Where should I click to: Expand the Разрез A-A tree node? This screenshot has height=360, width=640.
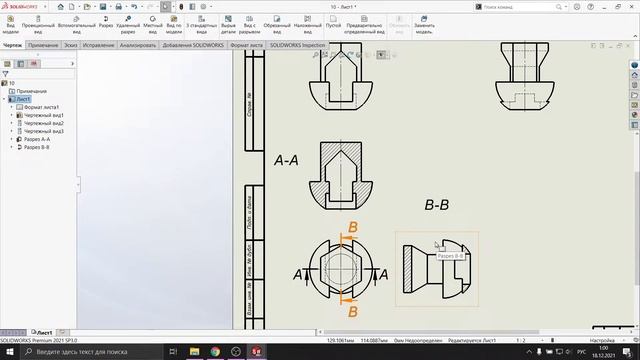[x=12, y=139]
